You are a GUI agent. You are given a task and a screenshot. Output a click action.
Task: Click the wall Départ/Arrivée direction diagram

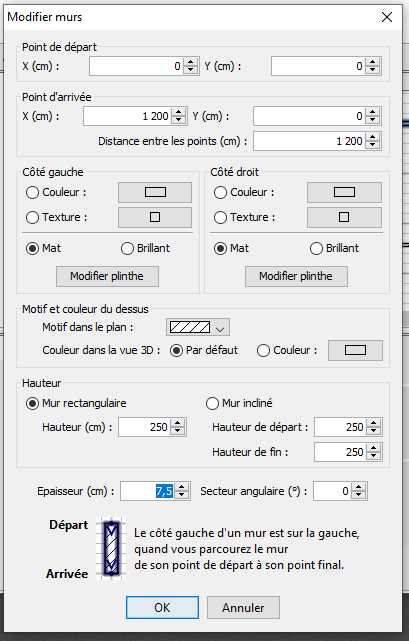click(x=111, y=549)
